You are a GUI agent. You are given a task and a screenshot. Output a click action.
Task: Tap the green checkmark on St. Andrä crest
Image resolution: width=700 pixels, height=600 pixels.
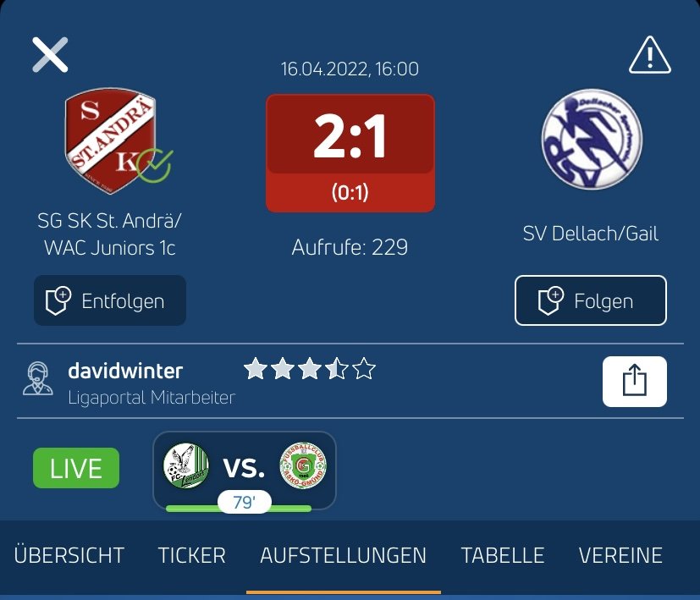(155, 166)
